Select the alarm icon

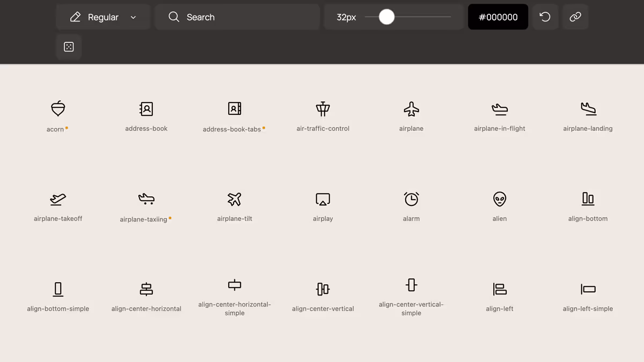pos(411,199)
